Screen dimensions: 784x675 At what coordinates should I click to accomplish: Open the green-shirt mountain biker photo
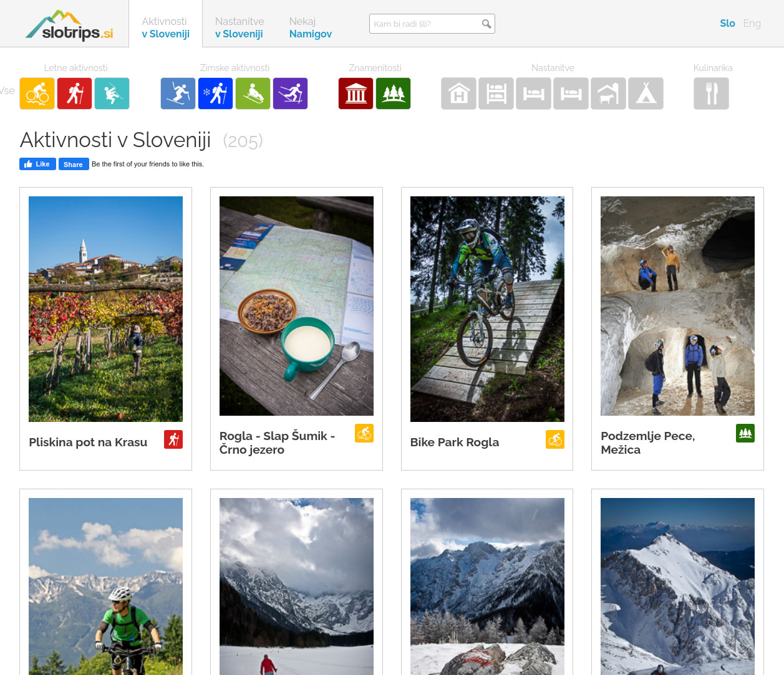tap(105, 586)
